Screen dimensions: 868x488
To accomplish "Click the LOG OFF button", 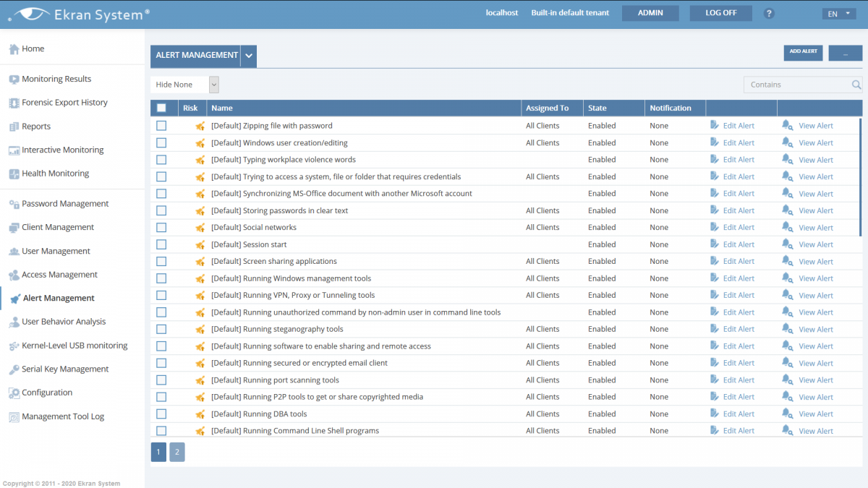I will point(720,13).
